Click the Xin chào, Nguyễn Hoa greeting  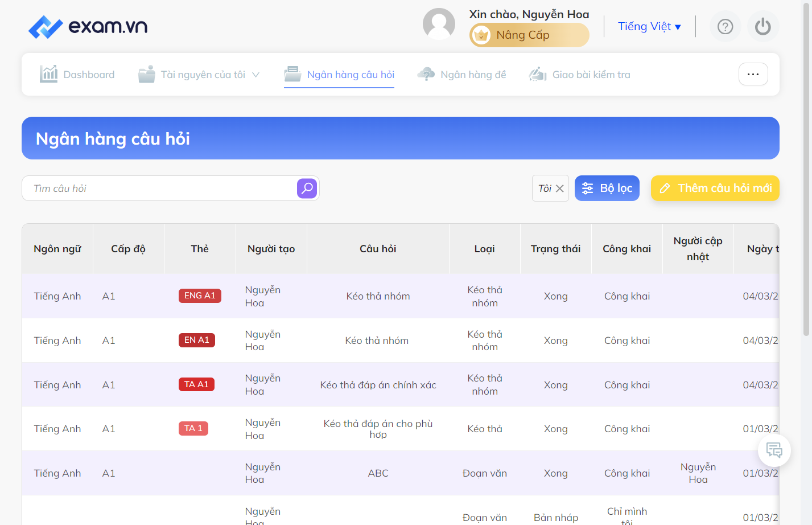coord(529,14)
